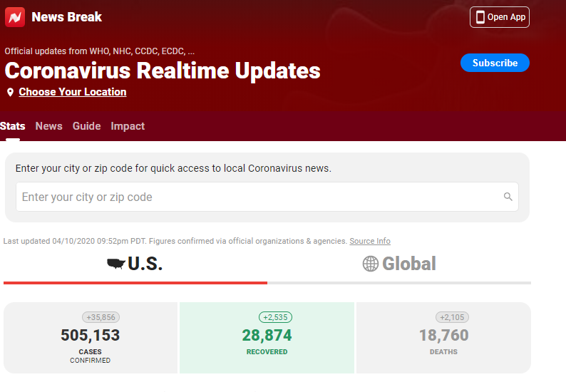Open the Guide tab
The width and height of the screenshot is (566, 392).
[x=86, y=126]
